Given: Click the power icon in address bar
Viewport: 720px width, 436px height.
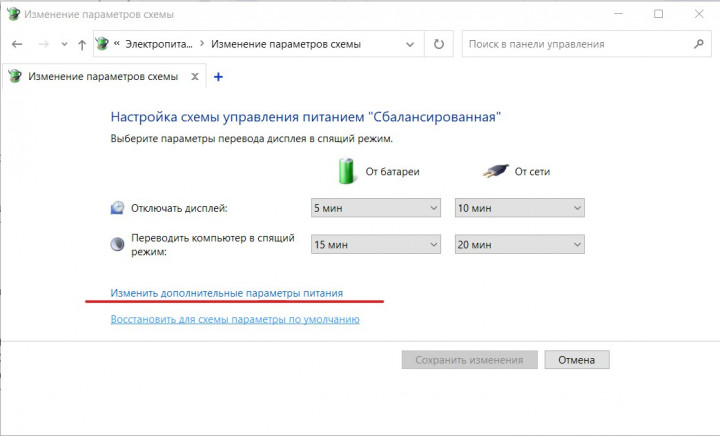Looking at the screenshot, I should point(102,44).
